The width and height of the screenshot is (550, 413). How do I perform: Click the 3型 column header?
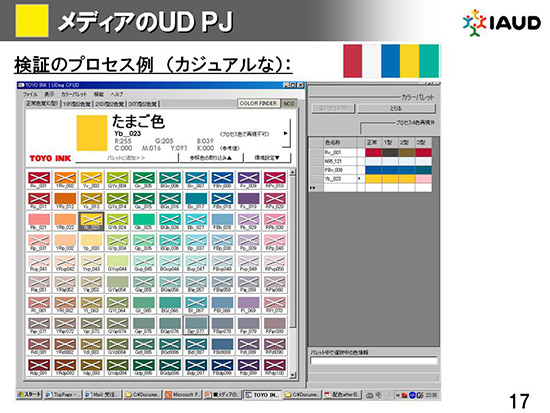[423, 142]
